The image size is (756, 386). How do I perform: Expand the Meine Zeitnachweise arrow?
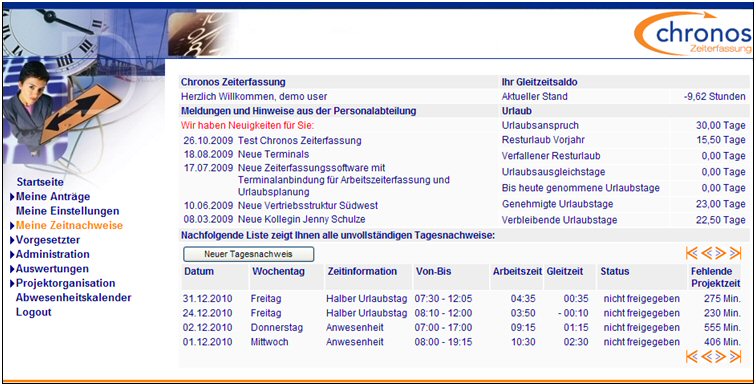[12, 226]
